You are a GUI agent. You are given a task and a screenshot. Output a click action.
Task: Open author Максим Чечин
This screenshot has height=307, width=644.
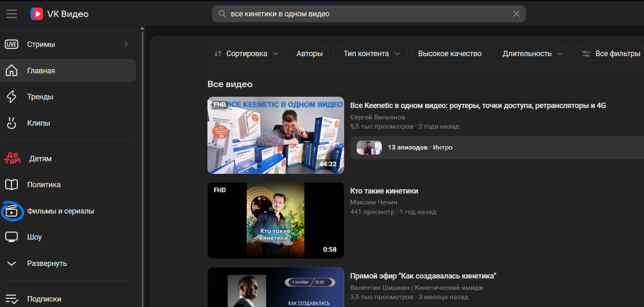click(373, 202)
